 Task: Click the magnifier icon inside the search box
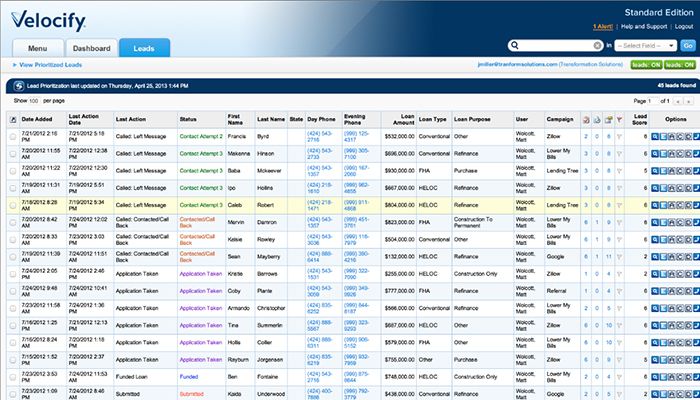tap(515, 45)
